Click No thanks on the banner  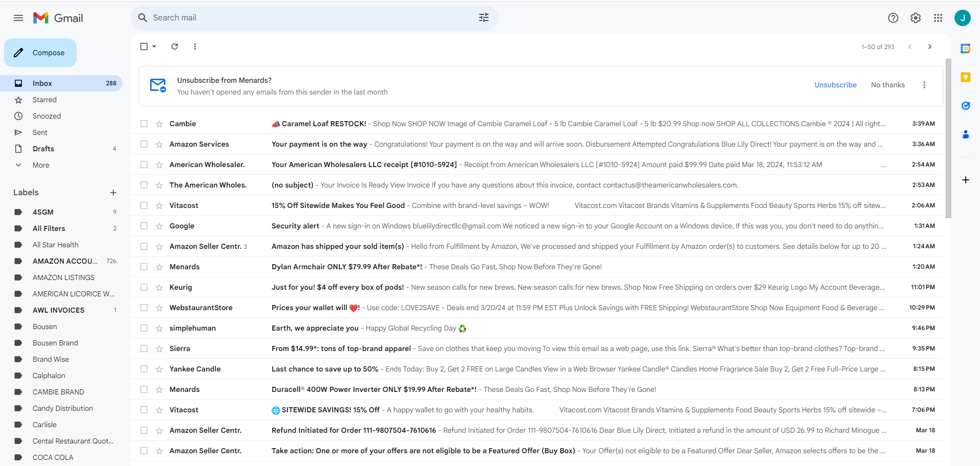(x=888, y=85)
